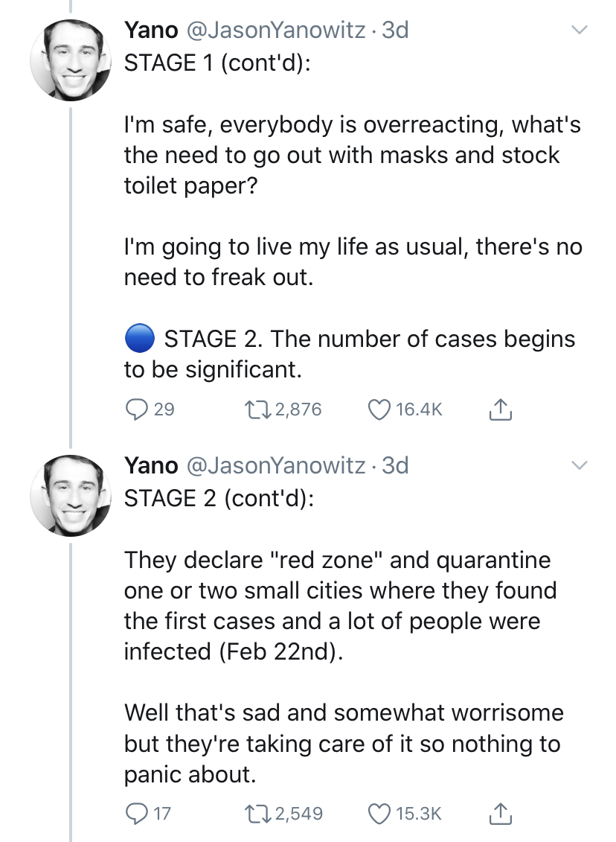Viewport: 616px width, 842px height.
Task: Like the STAGE 1 (cont'd) tweet
Action: [379, 409]
